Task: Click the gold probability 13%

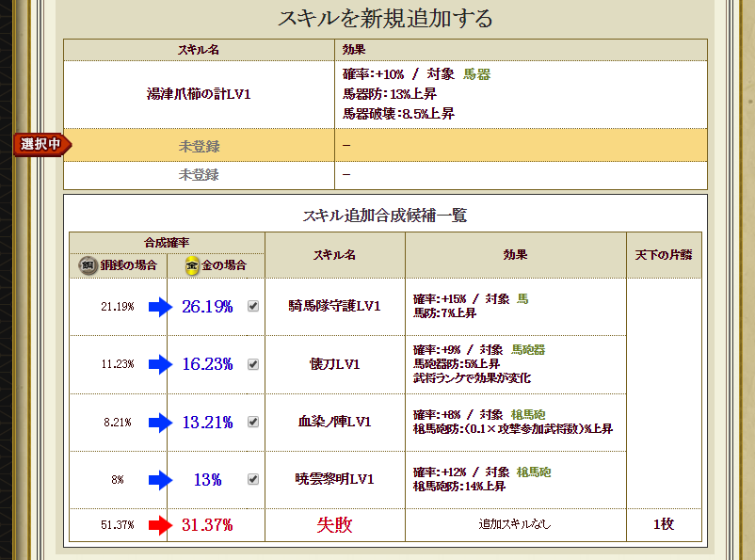Action: (207, 480)
